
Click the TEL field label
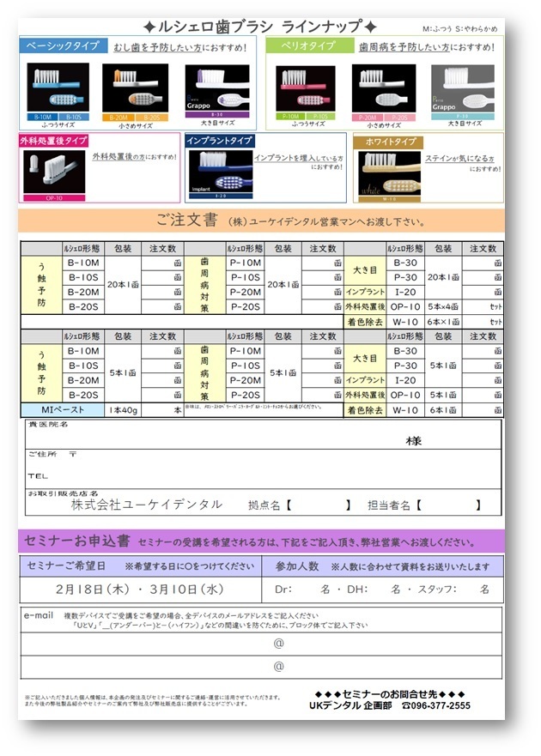pyautogui.click(x=38, y=476)
